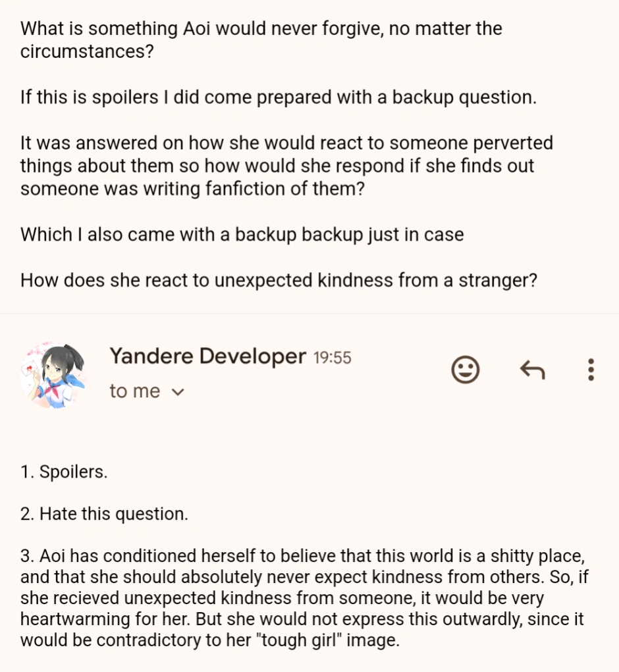Tap the word "circumstances?" in the question
619x672 pixels.
point(87,51)
